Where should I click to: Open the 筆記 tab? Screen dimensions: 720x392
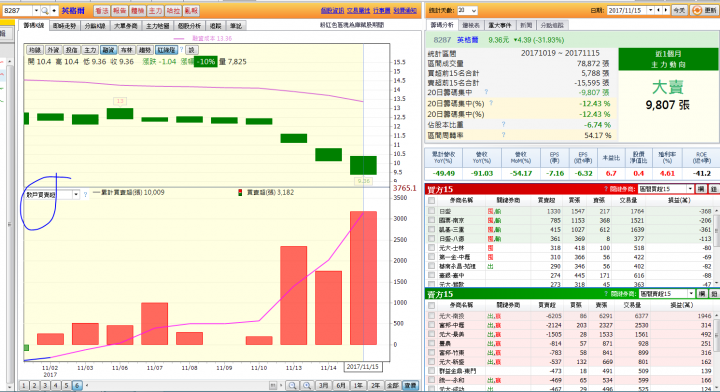pos(236,26)
